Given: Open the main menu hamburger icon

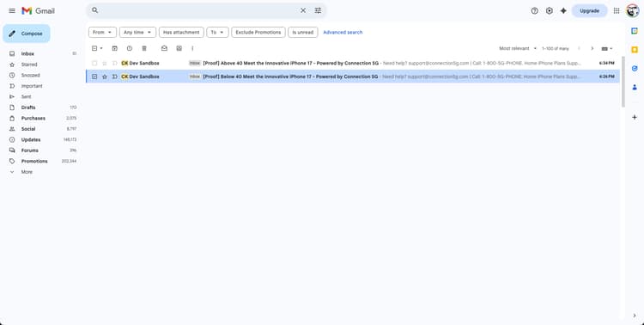Looking at the screenshot, I should [12, 10].
